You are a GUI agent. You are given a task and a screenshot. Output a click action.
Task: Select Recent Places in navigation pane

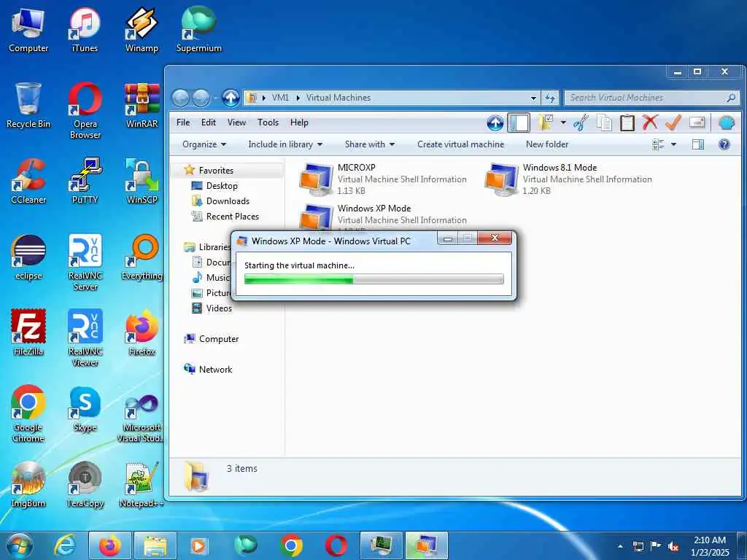point(225,217)
